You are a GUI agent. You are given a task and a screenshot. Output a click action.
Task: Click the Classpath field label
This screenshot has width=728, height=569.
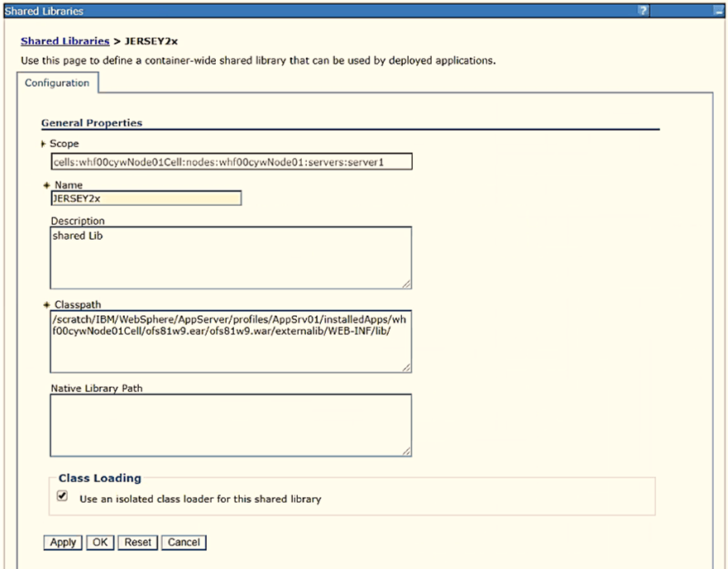tap(78, 304)
